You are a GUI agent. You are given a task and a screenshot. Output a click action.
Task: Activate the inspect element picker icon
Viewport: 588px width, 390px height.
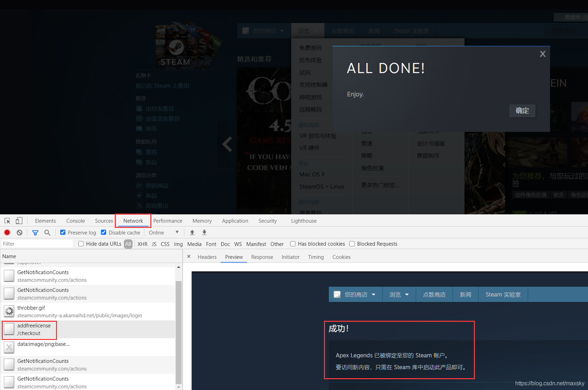pos(7,221)
